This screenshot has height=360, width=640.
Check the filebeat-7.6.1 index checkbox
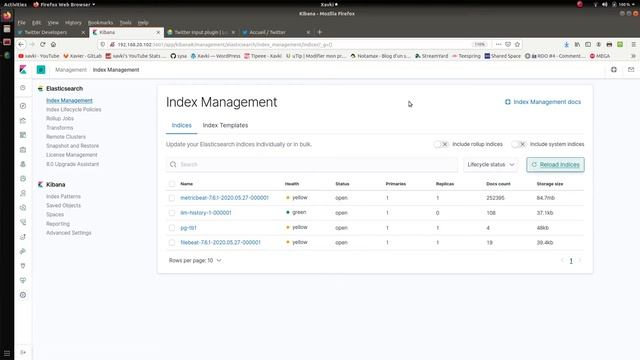click(172, 242)
